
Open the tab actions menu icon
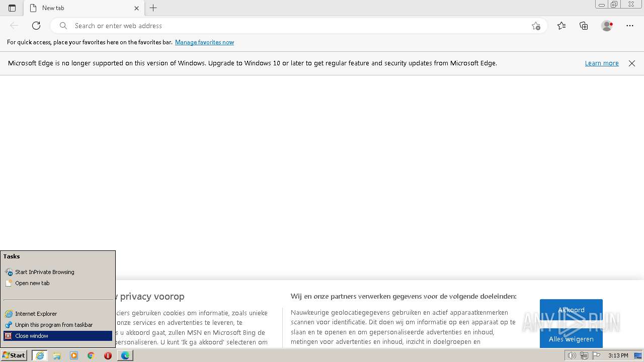pyautogui.click(x=12, y=8)
